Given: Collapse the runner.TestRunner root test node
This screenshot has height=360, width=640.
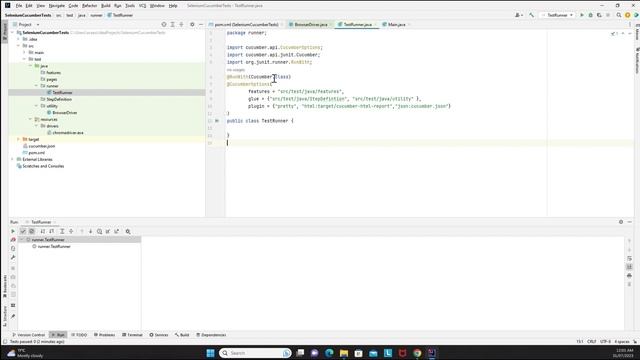Looking at the screenshot, I should 22,240.
